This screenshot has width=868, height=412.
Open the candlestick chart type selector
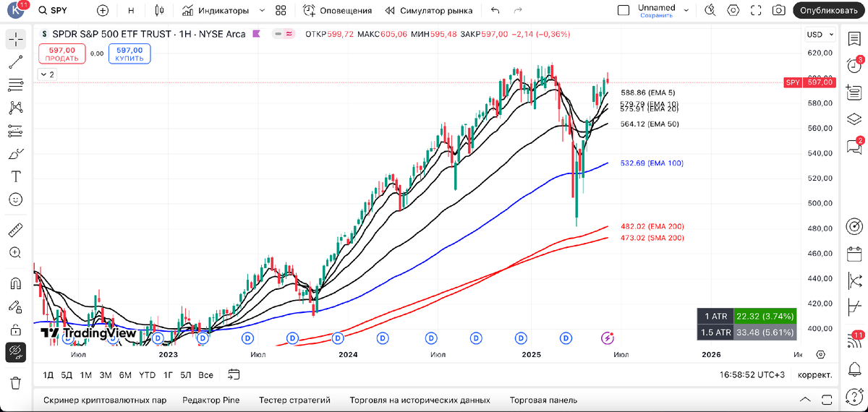(160, 11)
